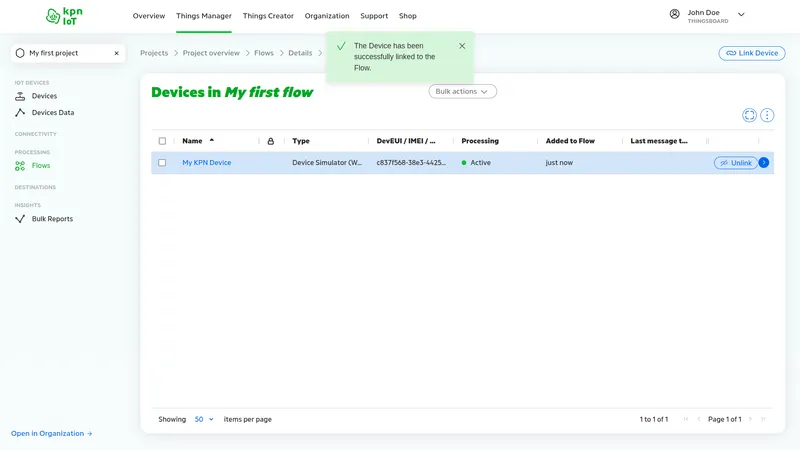Screen dimensions: 800x450
Task: Open the user account profile icon
Action: pos(674,14)
